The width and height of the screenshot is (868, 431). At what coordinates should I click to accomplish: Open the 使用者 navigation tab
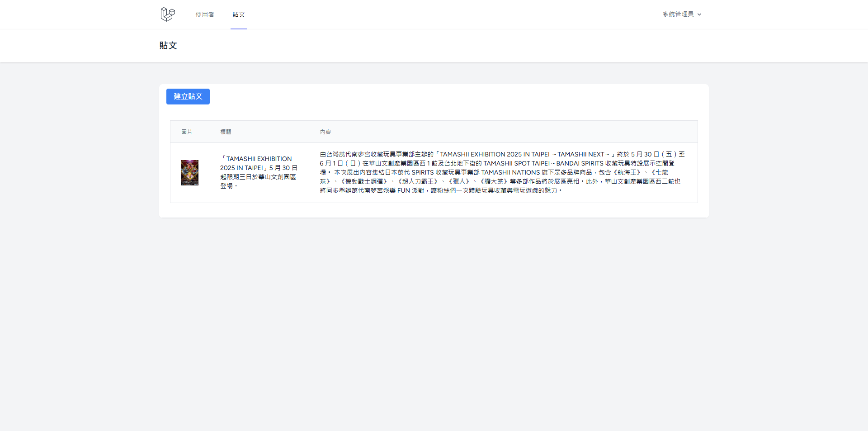coord(205,14)
